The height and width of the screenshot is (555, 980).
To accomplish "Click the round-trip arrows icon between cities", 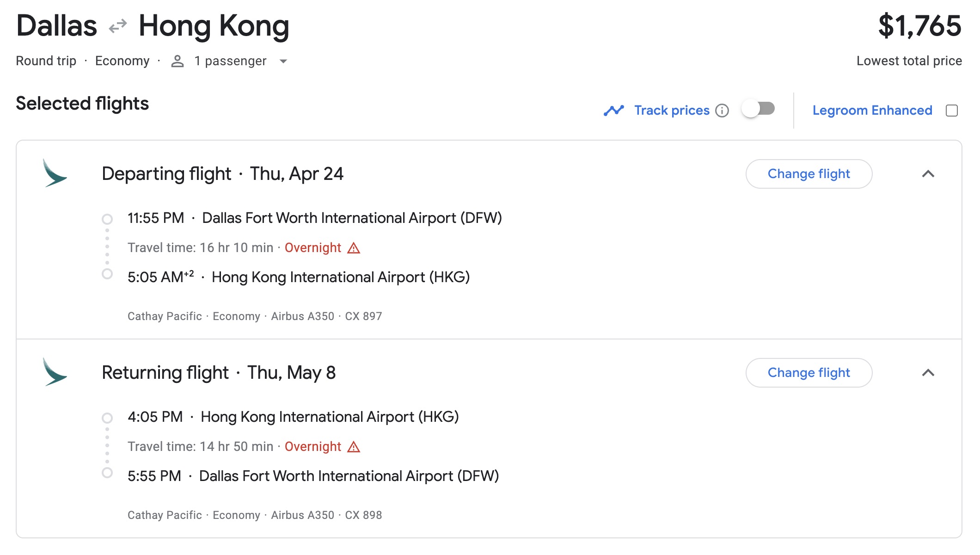I will pyautogui.click(x=118, y=26).
